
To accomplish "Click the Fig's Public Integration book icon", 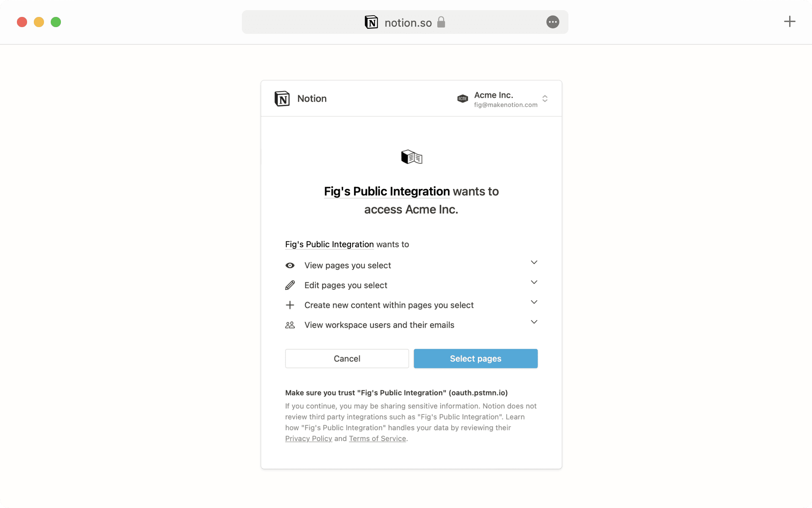I will click(x=411, y=157).
